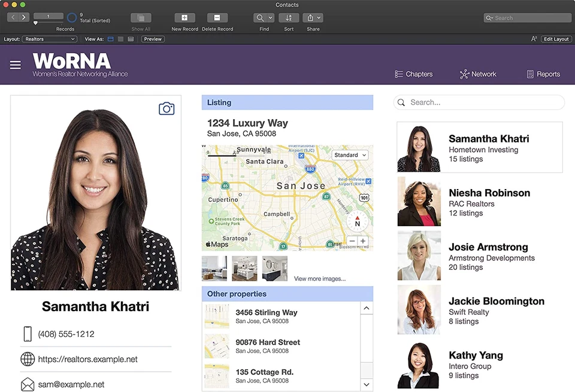Zoom in the map with plus
This screenshot has width=575, height=392.
363,241
